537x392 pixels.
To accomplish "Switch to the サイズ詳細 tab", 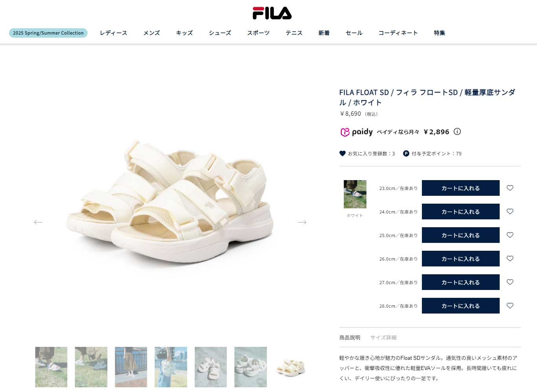I will 383,337.
